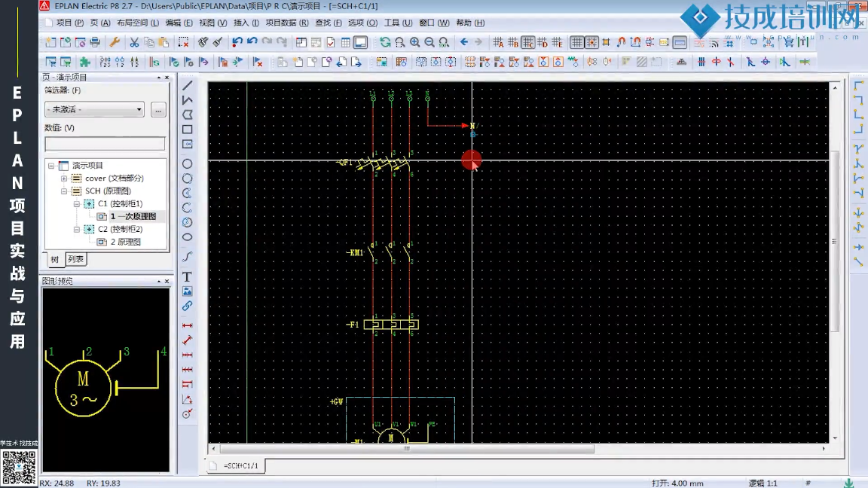
Task: Select the Polyline drawing tool
Action: (188, 100)
